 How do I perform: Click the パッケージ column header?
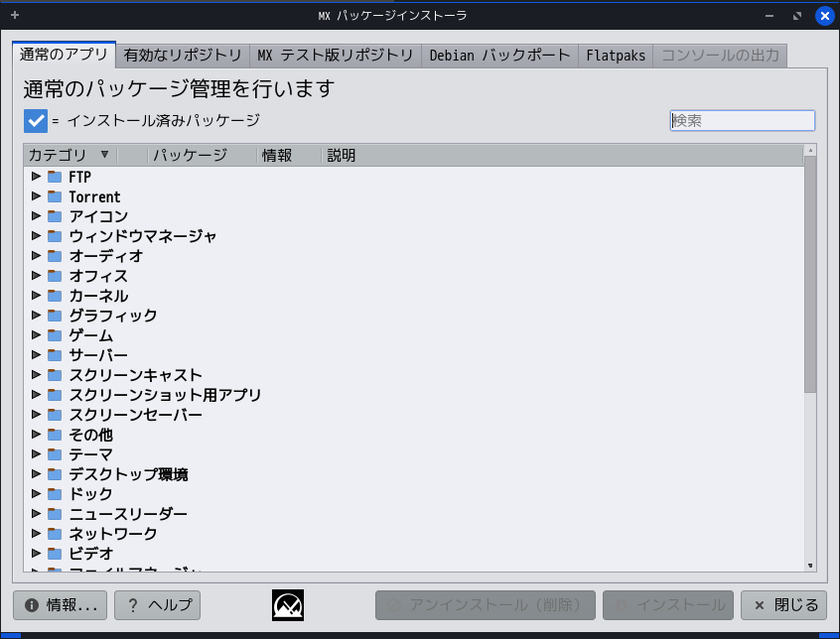coord(202,155)
